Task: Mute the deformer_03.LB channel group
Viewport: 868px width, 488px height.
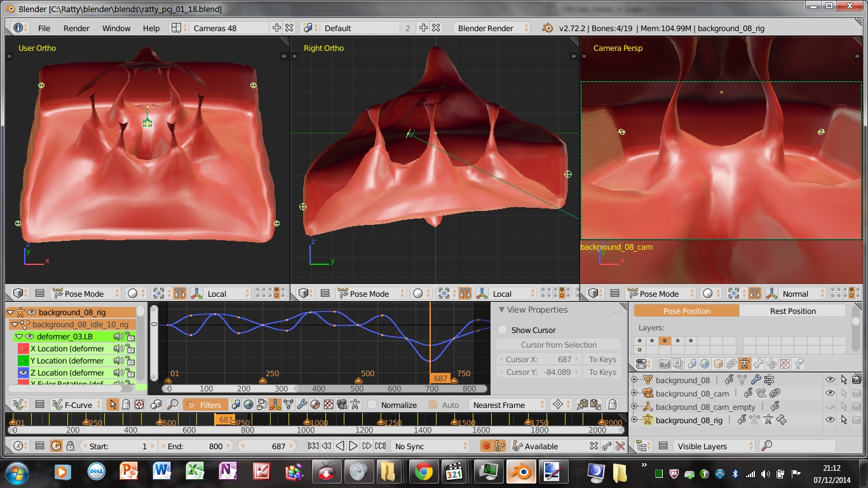Action: point(118,336)
